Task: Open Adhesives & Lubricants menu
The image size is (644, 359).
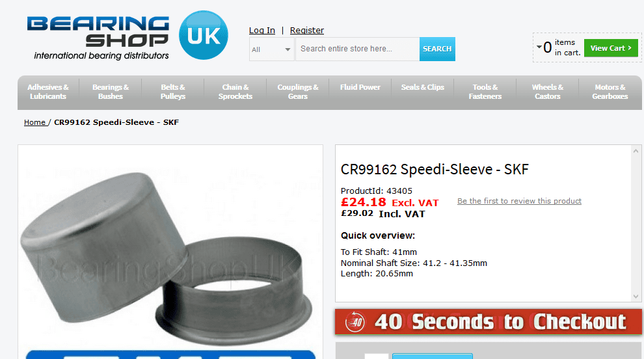Action: click(48, 92)
